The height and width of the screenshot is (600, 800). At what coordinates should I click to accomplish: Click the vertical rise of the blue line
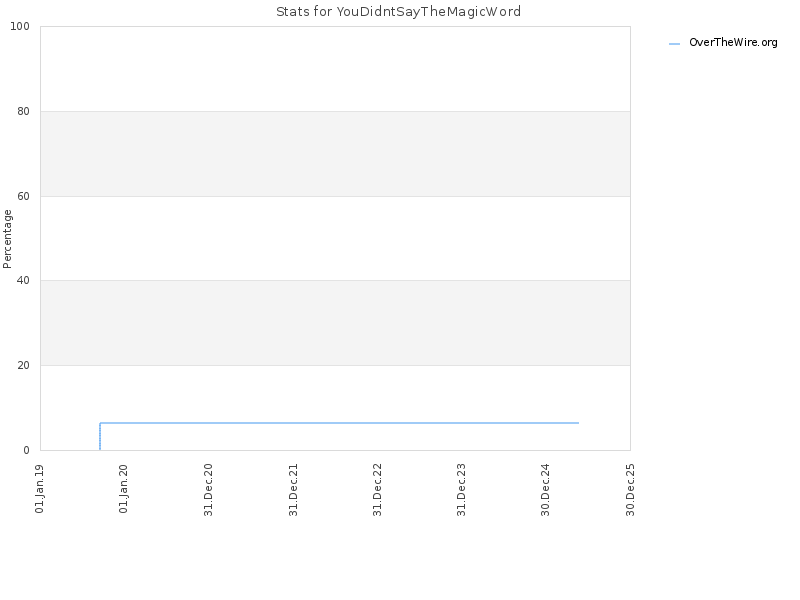(x=100, y=436)
